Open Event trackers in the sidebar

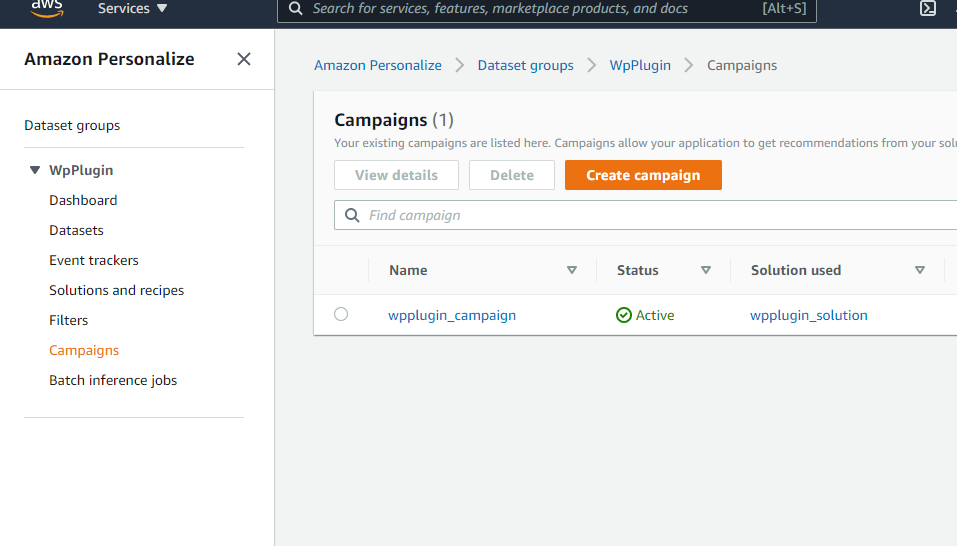tap(94, 260)
